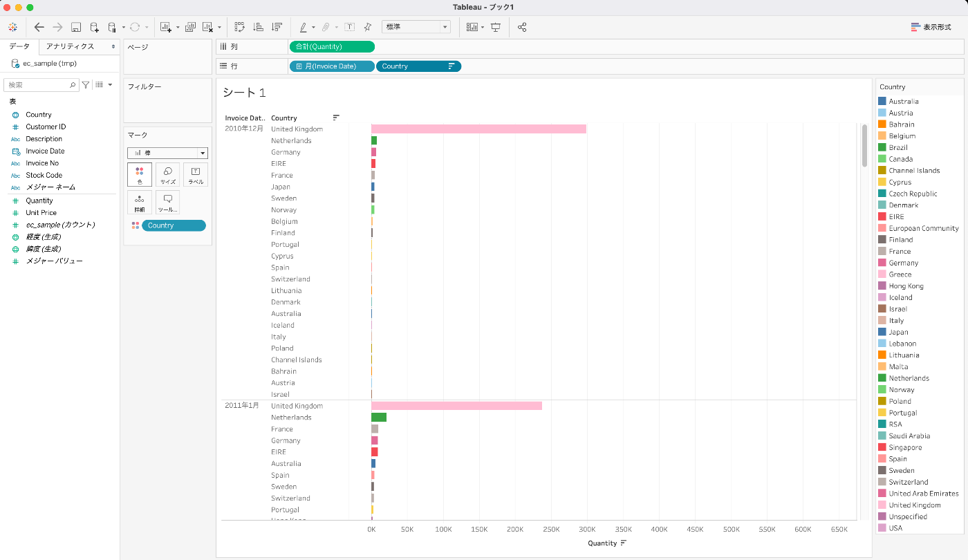
Task: Click sort icon next to Country column header
Action: 336,118
